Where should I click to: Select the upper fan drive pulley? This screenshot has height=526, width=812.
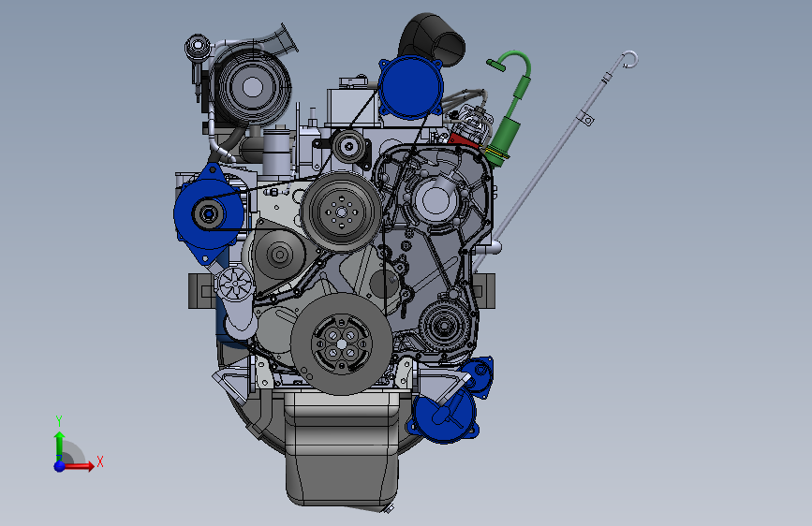(341, 212)
